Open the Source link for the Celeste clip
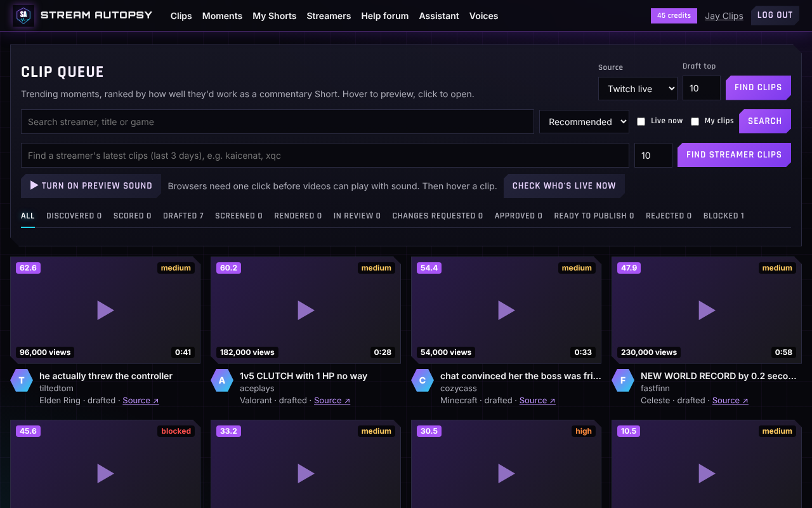Viewport: 812px width, 508px height. click(730, 400)
